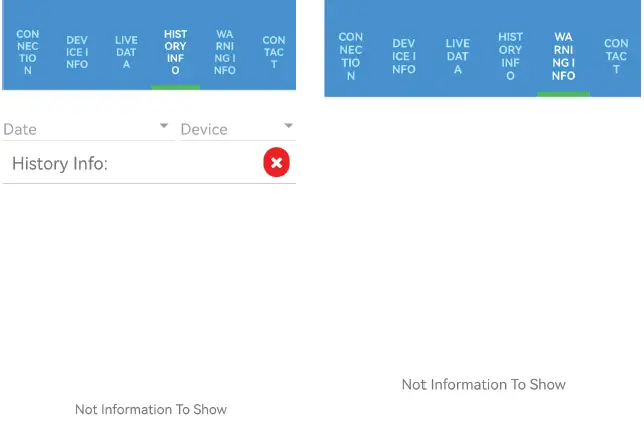Open Connection tab on the History Info screen
This screenshot has width=644, height=428.
28,52
